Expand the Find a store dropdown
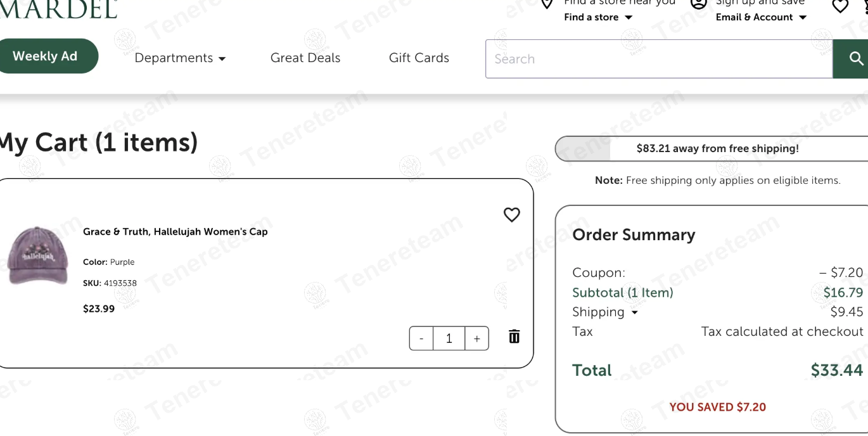This screenshot has height=436, width=868. point(598,17)
